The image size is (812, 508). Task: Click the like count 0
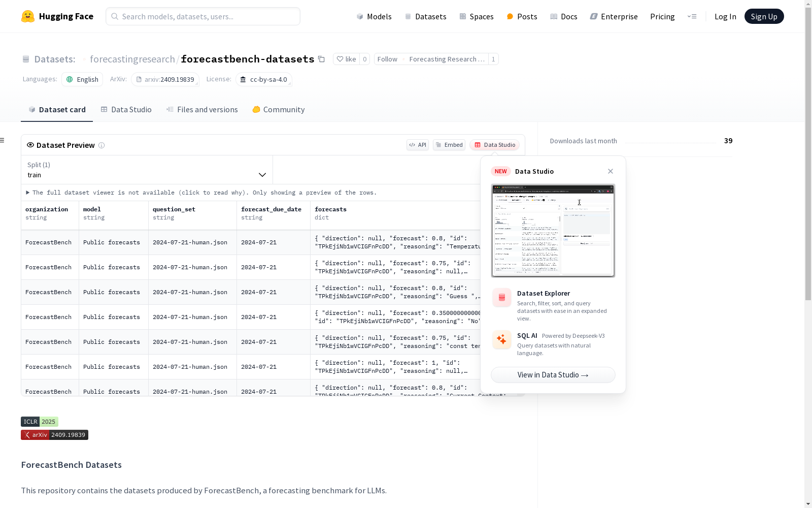364,59
